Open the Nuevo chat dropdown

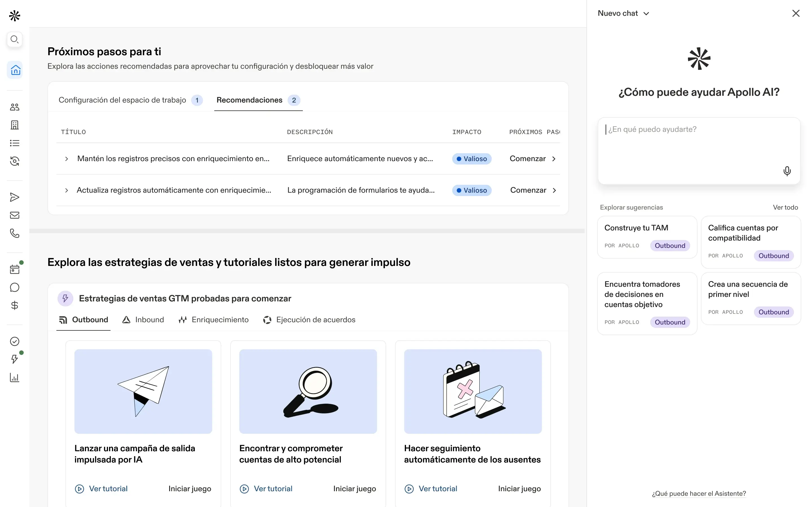coord(623,13)
